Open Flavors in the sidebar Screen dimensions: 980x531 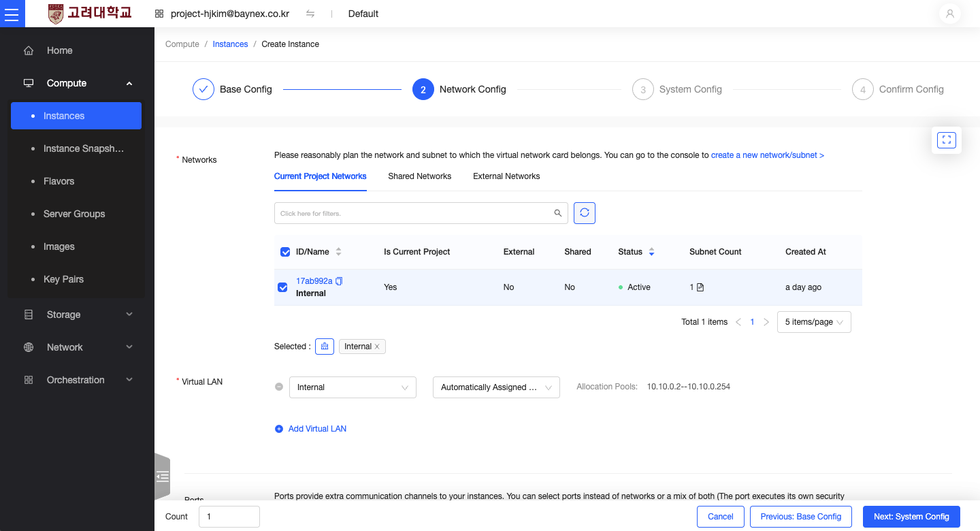click(x=76, y=181)
